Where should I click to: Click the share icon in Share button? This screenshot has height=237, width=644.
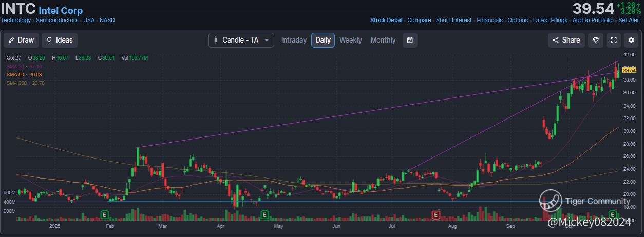[556, 40]
